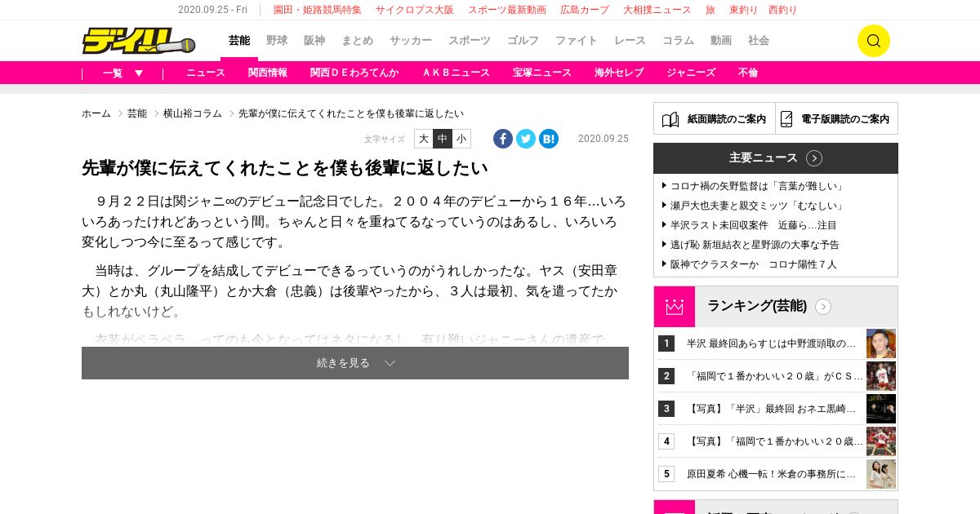Image resolution: width=980 pixels, height=514 pixels.
Task: Open ranking 3: 【写真】「半沢」最終回 おネエ黒崎
Action: [771, 409]
